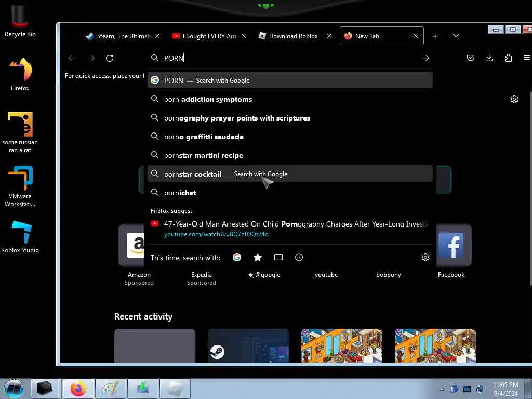This screenshot has width=532, height=399.
Task: Open the @google pinned shortcut
Action: click(264, 275)
